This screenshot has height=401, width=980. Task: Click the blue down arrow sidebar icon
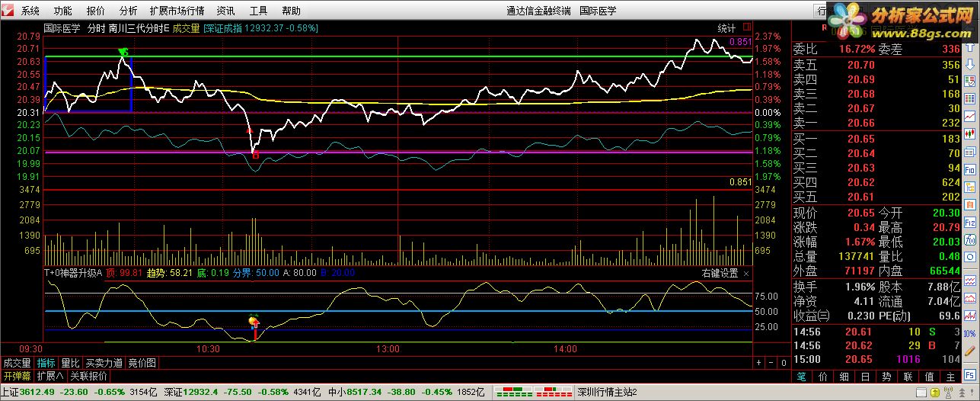(969, 64)
